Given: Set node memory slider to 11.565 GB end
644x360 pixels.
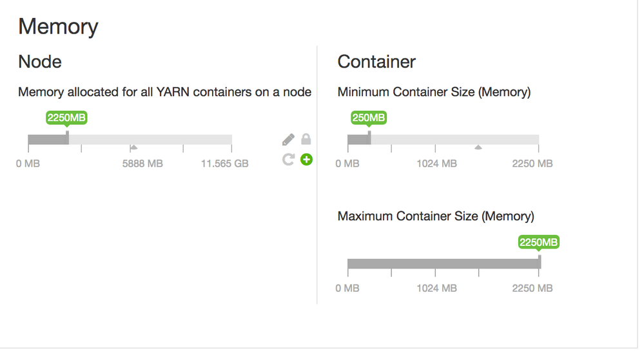Looking at the screenshot, I should [231, 140].
